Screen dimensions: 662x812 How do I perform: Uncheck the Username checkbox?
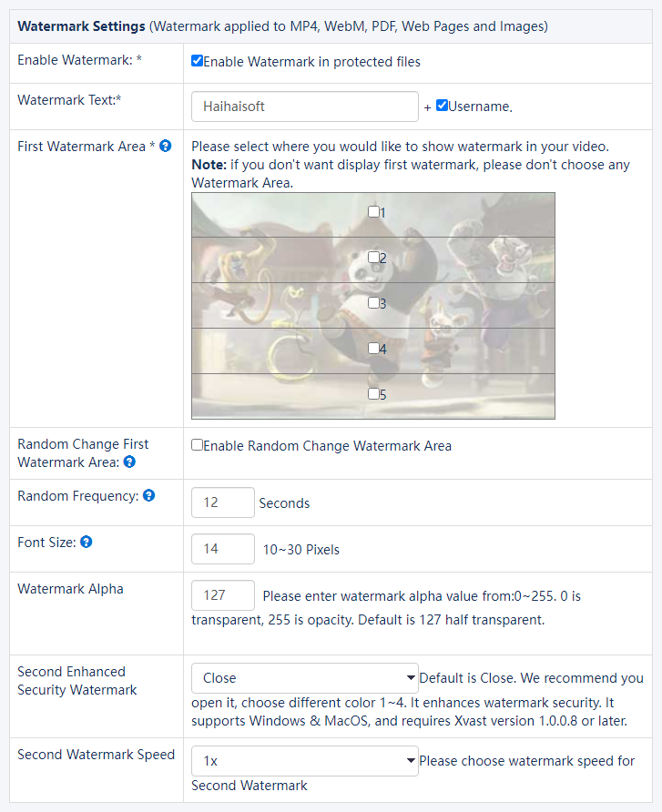point(442,106)
